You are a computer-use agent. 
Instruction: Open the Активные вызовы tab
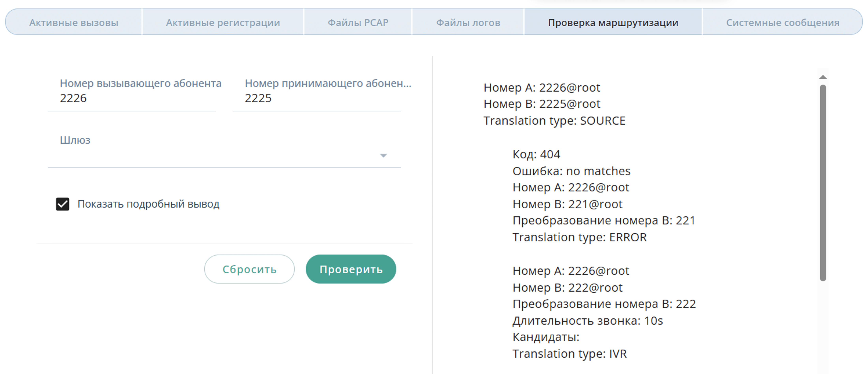(x=73, y=22)
